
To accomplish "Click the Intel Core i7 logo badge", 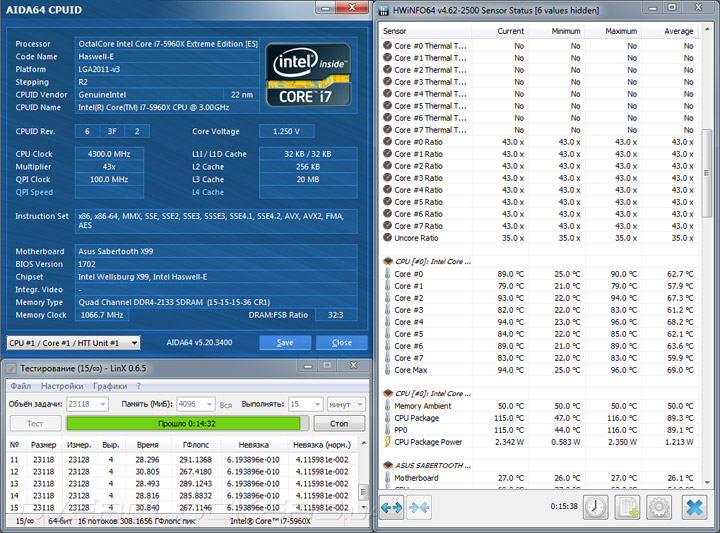I will [309, 75].
